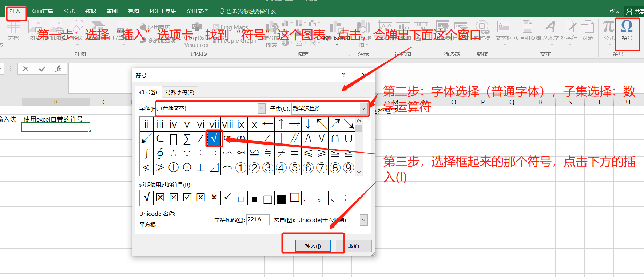Open the 来自 Unicode source dropdown
The height and width of the screenshot is (277, 644).
pos(363,220)
